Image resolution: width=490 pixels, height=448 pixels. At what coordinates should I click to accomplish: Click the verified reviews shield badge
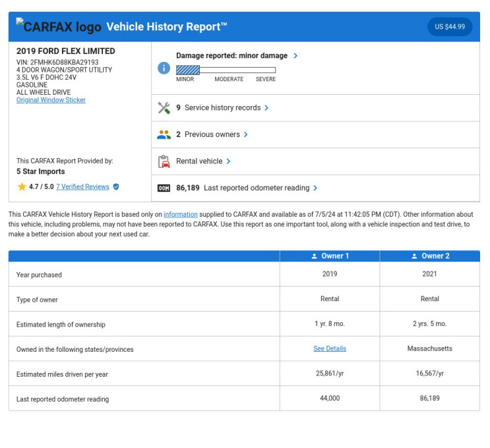[x=116, y=187]
